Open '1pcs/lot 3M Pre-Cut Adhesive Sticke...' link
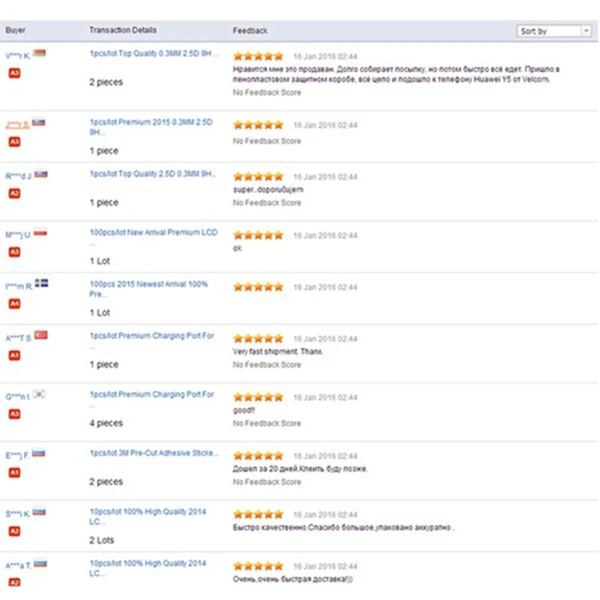 [x=153, y=453]
